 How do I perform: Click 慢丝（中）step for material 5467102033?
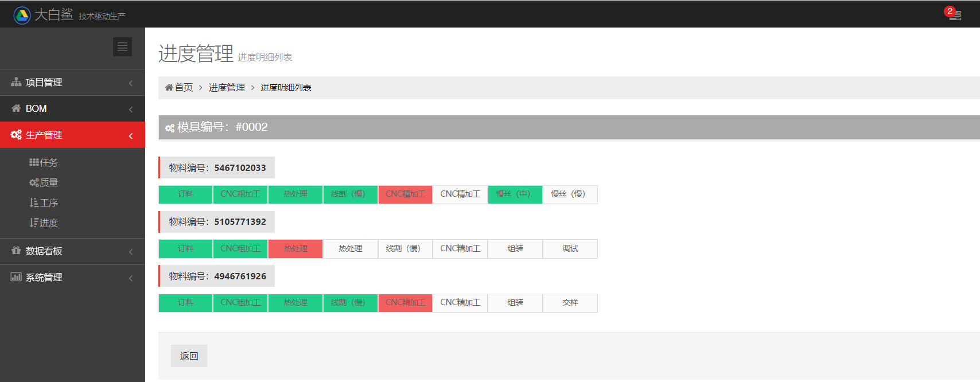[515, 194]
